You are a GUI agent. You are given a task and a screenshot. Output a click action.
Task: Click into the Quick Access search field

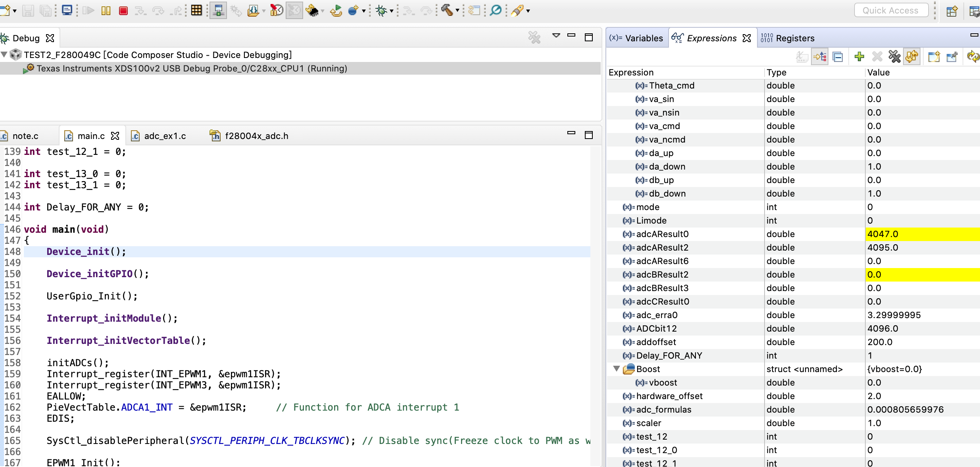(891, 10)
